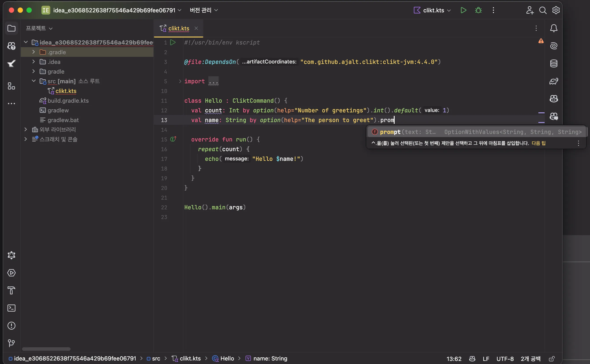
Task: Select build.gradle.kts in the project tree
Action: 68,101
